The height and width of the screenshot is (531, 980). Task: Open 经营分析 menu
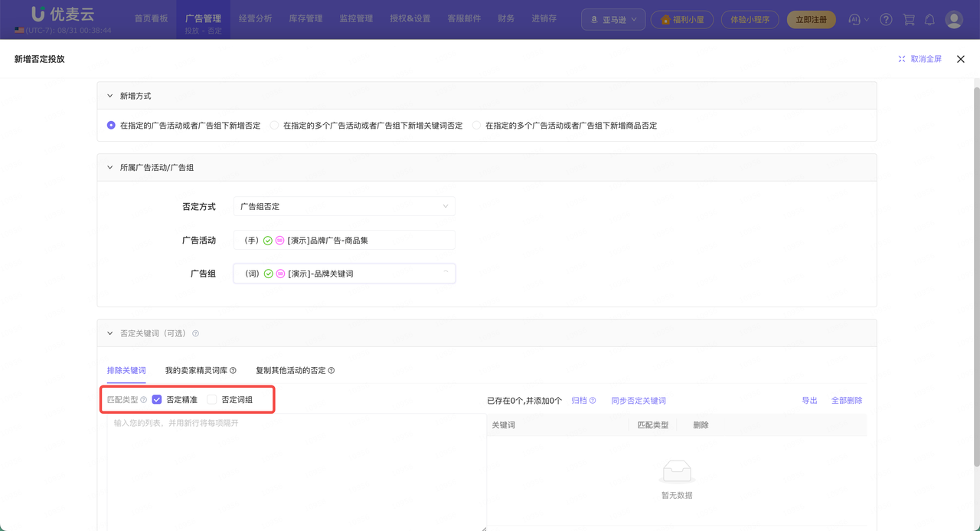point(255,18)
